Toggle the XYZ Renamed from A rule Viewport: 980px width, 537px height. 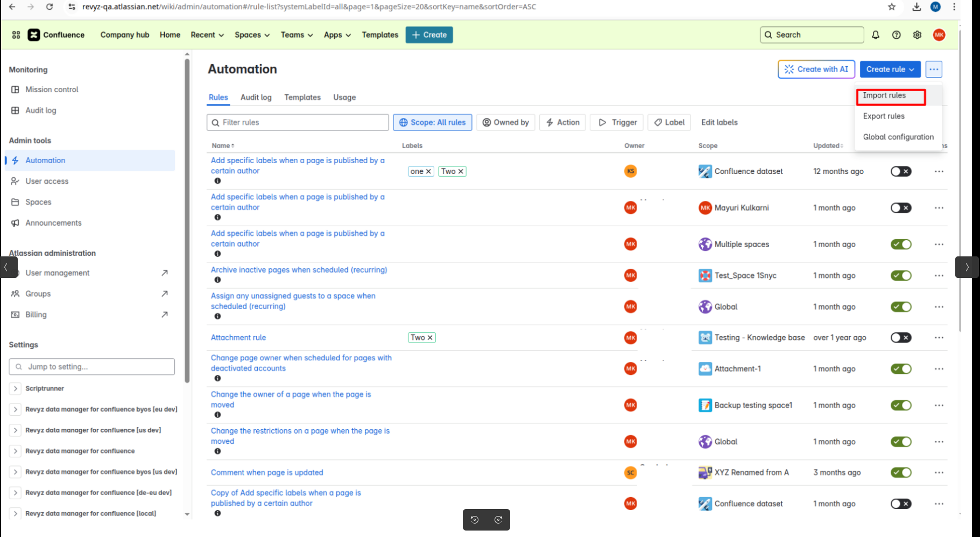900,473
